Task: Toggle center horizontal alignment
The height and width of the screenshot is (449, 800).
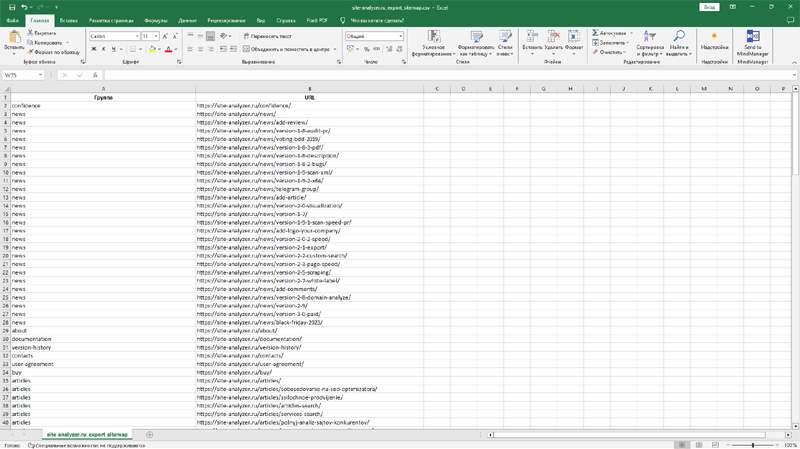Action: click(200, 49)
